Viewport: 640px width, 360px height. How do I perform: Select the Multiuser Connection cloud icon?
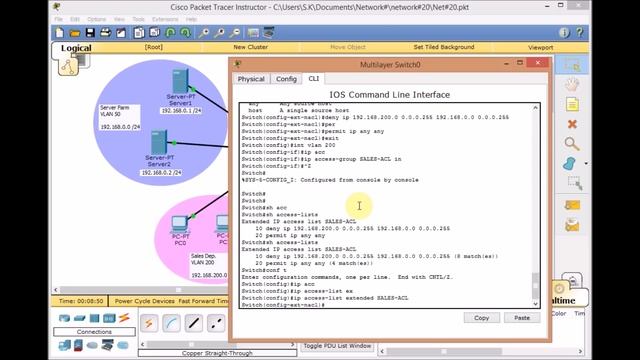pos(123,345)
